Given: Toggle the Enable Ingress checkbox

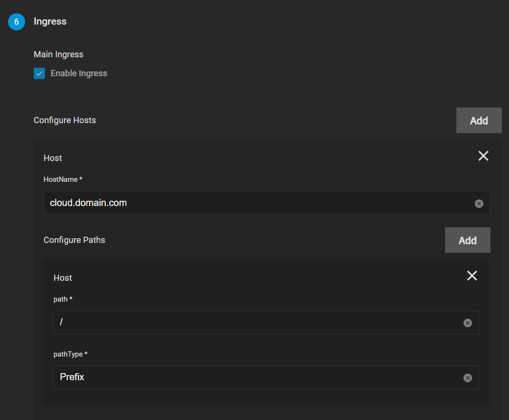Looking at the screenshot, I should [39, 73].
